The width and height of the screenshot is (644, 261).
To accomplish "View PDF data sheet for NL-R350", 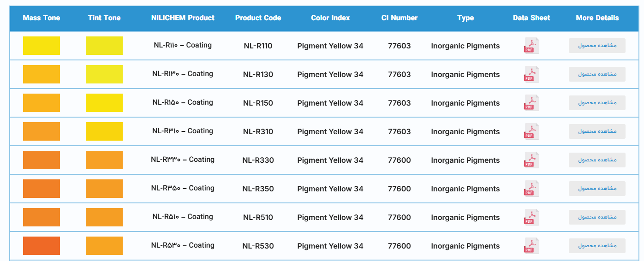I will 531,189.
